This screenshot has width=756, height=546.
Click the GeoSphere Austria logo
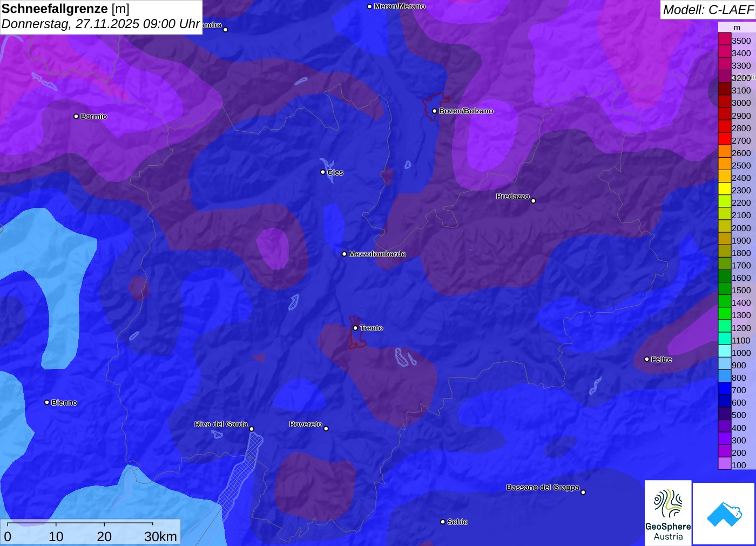tap(668, 513)
